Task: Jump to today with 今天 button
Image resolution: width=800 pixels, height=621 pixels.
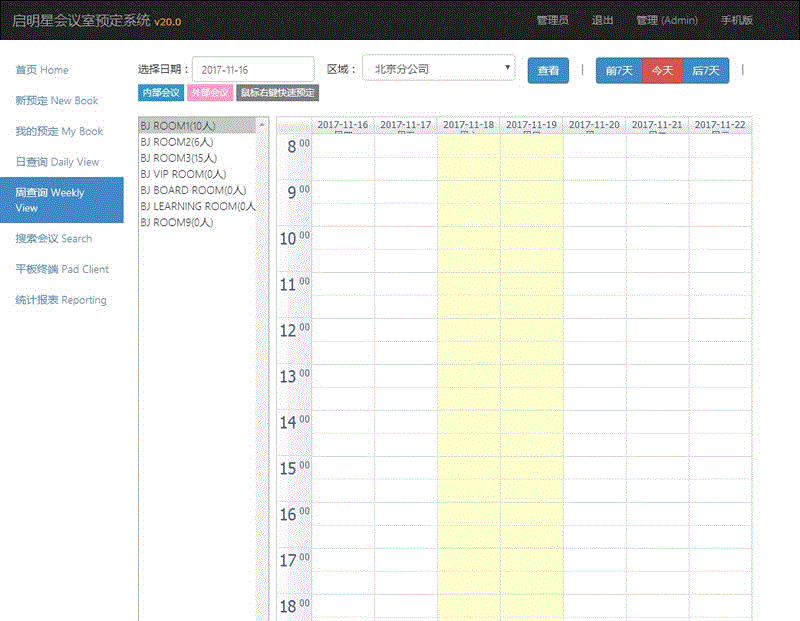Action: (x=662, y=71)
